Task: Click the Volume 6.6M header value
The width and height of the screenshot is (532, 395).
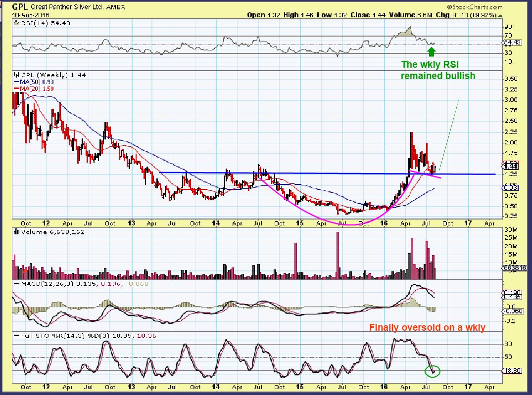Action: [x=411, y=15]
